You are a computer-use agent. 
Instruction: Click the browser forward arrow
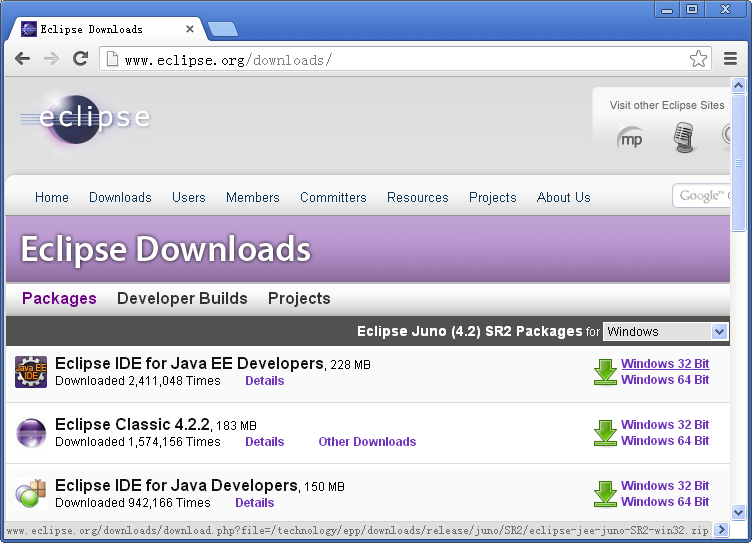[x=51, y=59]
